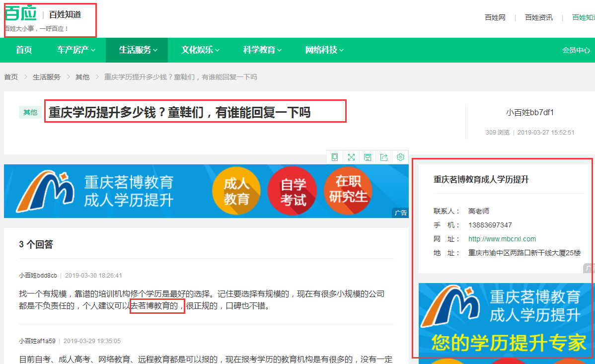Screen dimensions: 595x364
Task: Click answer timestamp 2019-03-30 18:26:41
Action: (x=93, y=276)
